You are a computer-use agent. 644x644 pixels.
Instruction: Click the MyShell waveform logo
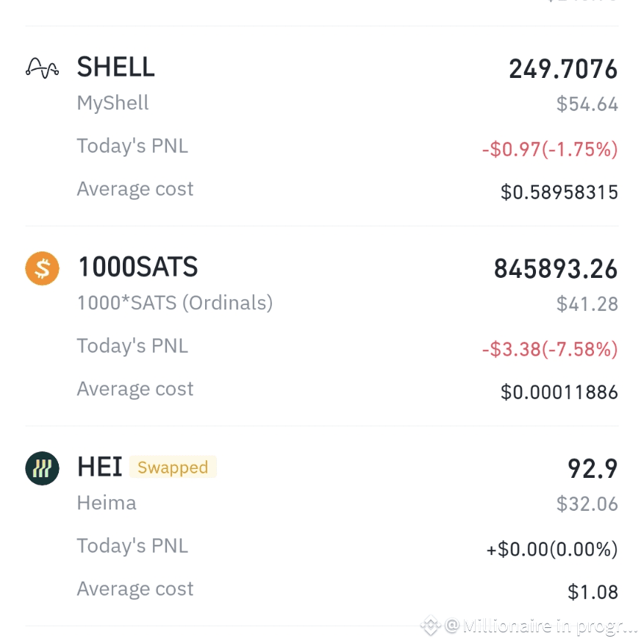(x=42, y=68)
